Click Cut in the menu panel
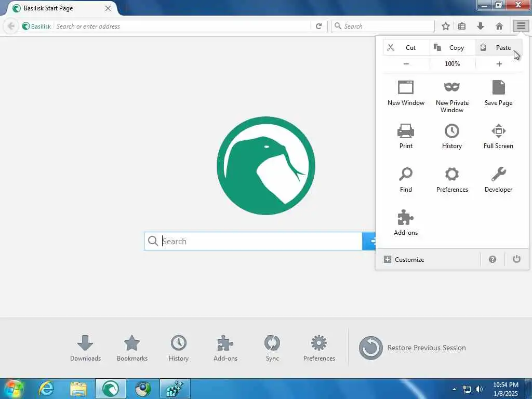 (406, 47)
